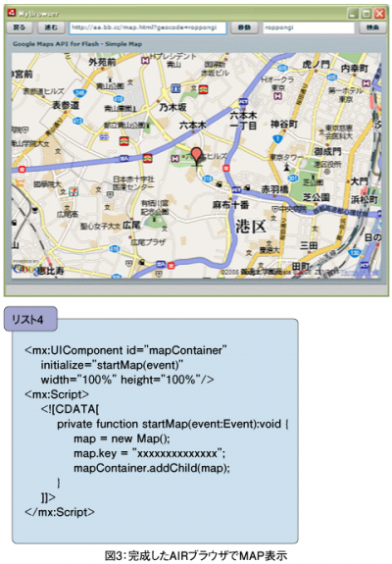Maximize the MyBrowser window

coord(367,14)
